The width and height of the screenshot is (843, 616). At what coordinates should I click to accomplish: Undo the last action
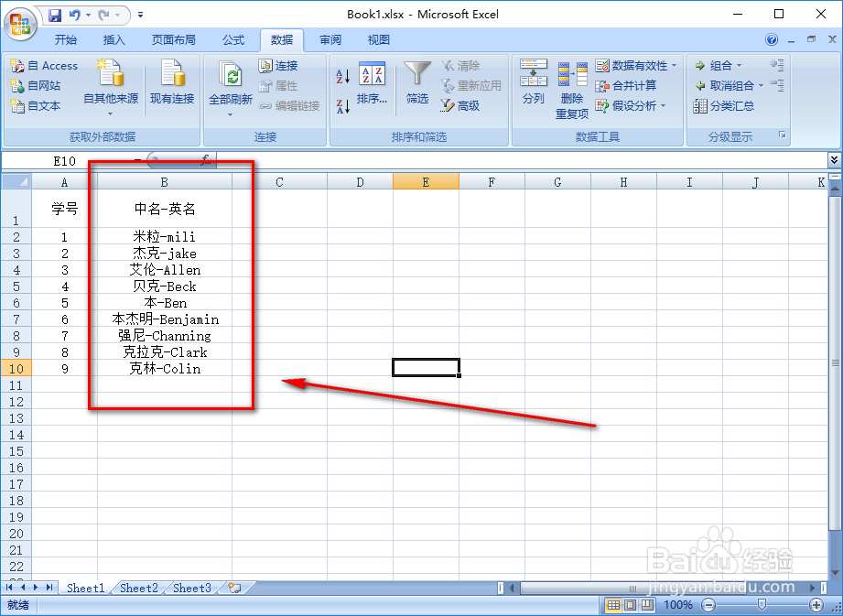[x=75, y=16]
